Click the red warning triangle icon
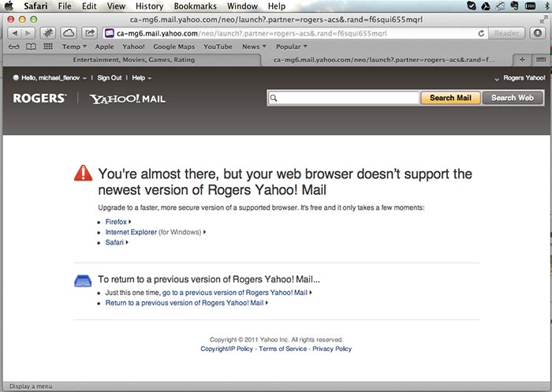 (83, 174)
